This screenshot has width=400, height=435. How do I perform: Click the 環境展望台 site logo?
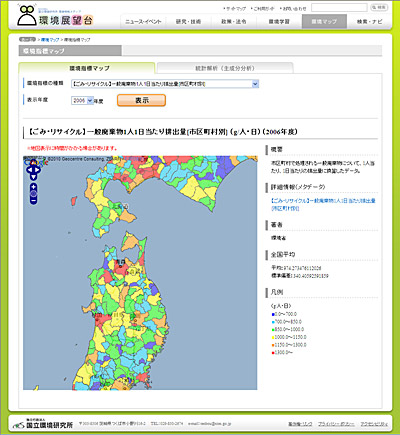55,16
